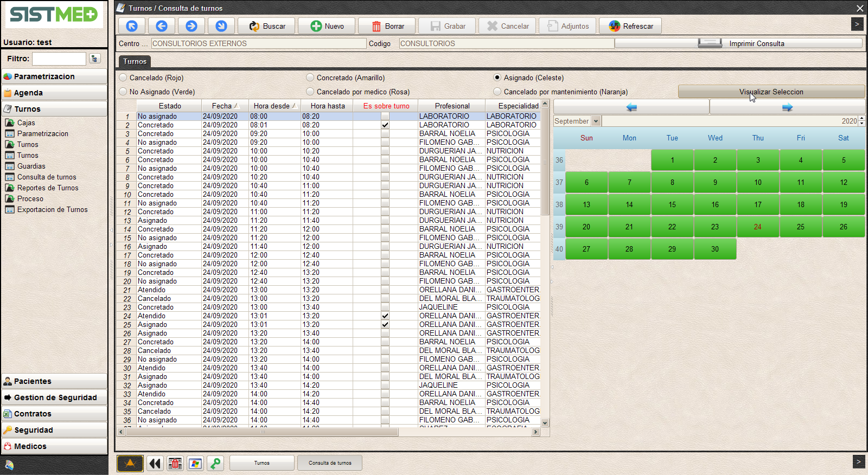868x475 pixels.
Task: Click the filter icon beside Filtro field
Action: click(x=94, y=59)
